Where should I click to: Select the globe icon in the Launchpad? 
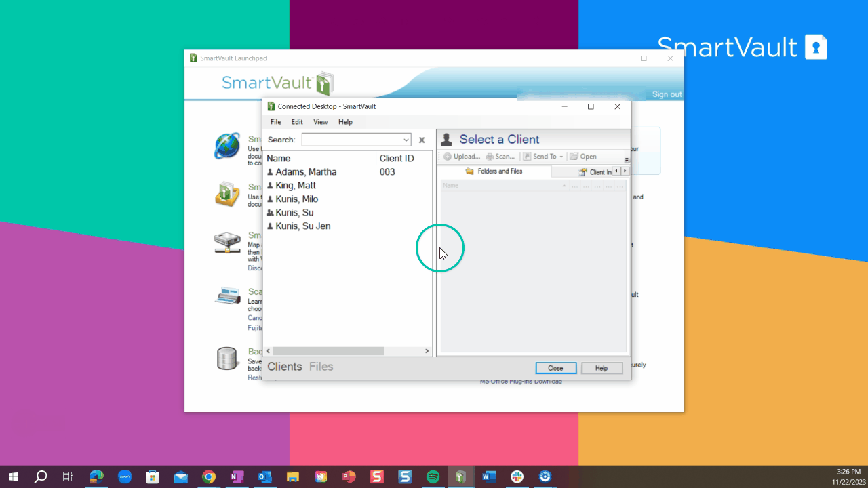227,146
